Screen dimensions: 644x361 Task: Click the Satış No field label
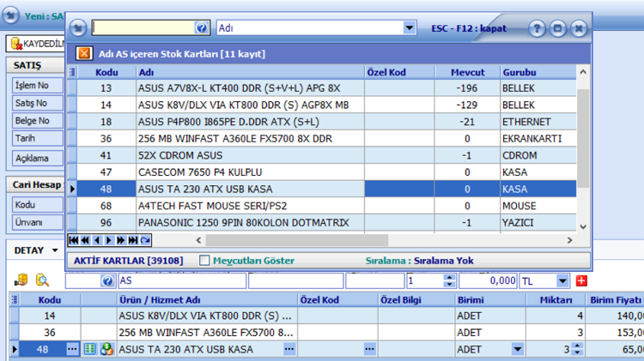click(38, 103)
